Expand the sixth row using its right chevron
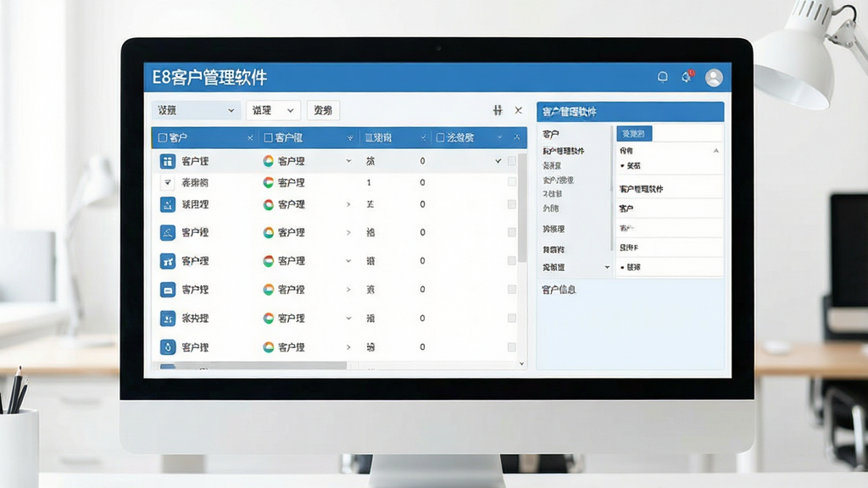The height and width of the screenshot is (488, 868). click(348, 290)
